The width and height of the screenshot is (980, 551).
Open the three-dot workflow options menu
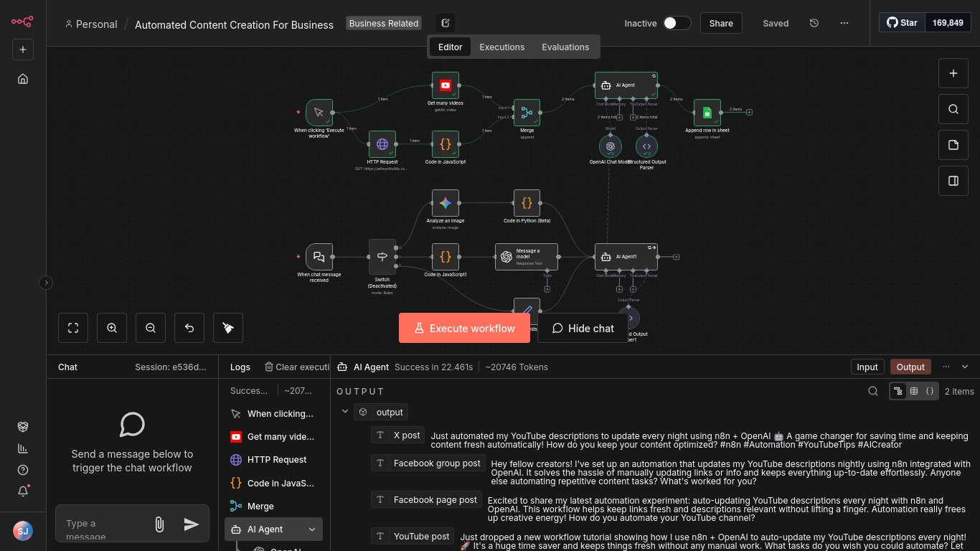click(x=844, y=23)
